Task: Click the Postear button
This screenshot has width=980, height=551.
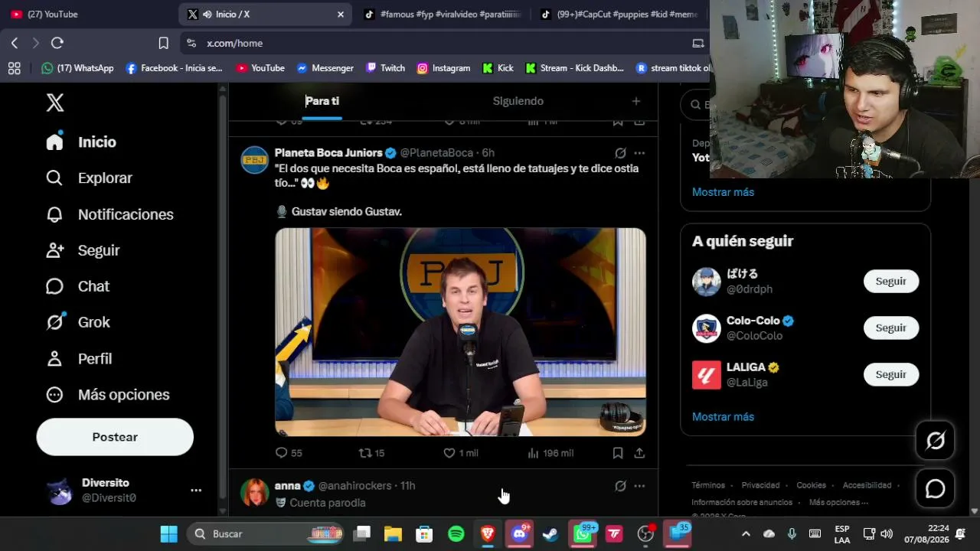Action: click(x=115, y=437)
